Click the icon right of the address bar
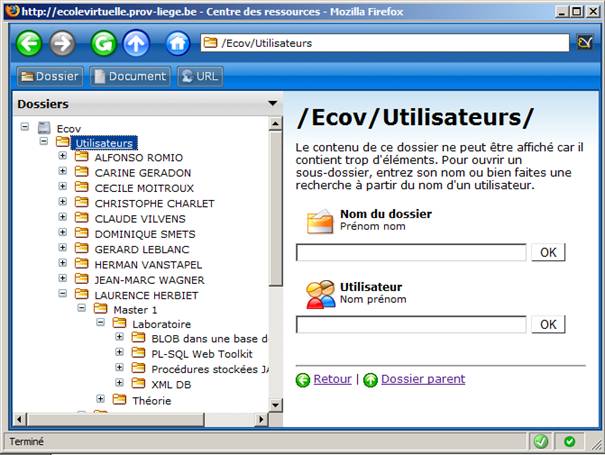Screen dimensions: 605x455 pyautogui.click(x=585, y=43)
